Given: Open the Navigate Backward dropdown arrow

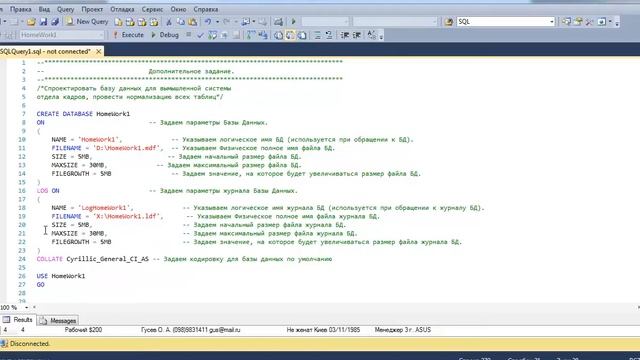Looking at the screenshot, I should coord(253,22).
